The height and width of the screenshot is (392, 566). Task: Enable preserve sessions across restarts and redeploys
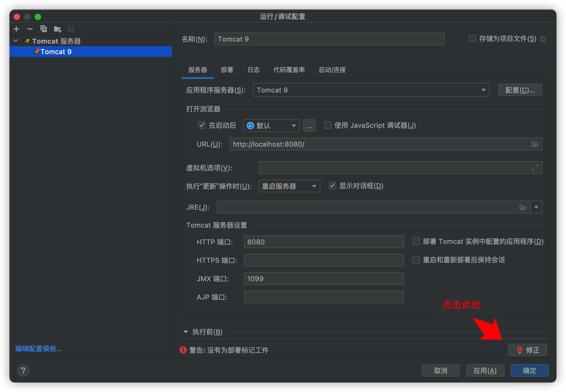pyautogui.click(x=416, y=260)
